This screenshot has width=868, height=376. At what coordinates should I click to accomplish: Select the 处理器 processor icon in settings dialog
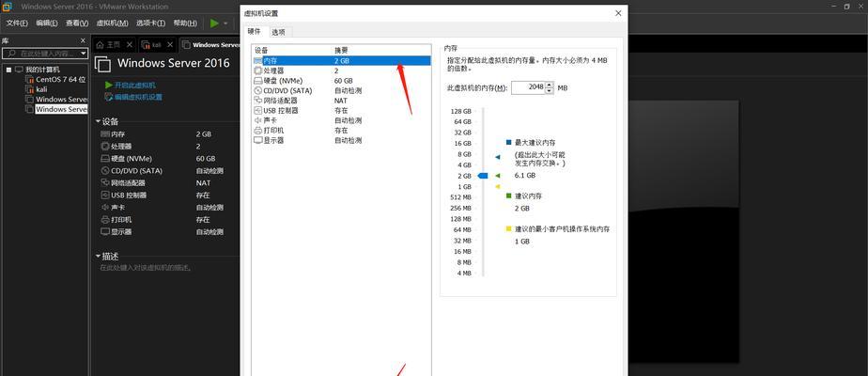click(x=257, y=70)
